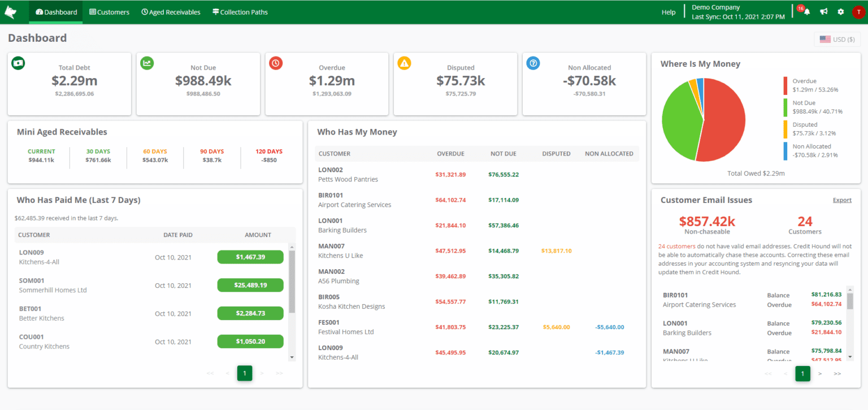The image size is (868, 410).
Task: Open the Help link
Action: coord(669,11)
